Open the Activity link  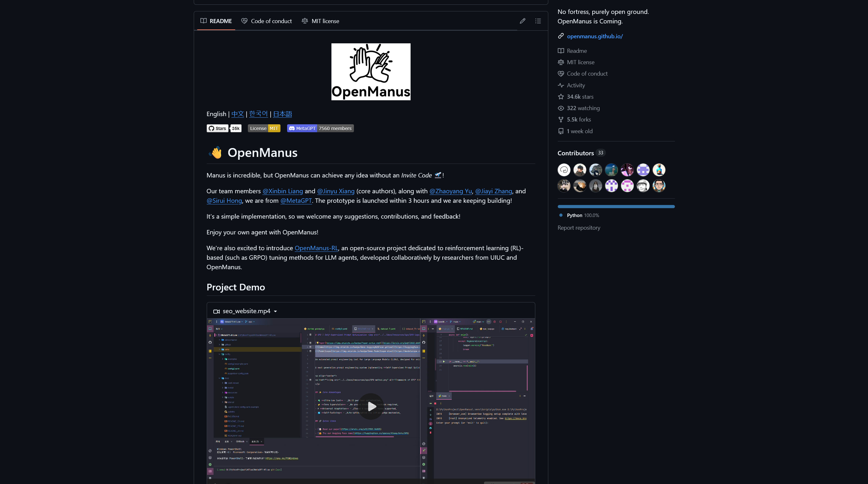point(576,85)
